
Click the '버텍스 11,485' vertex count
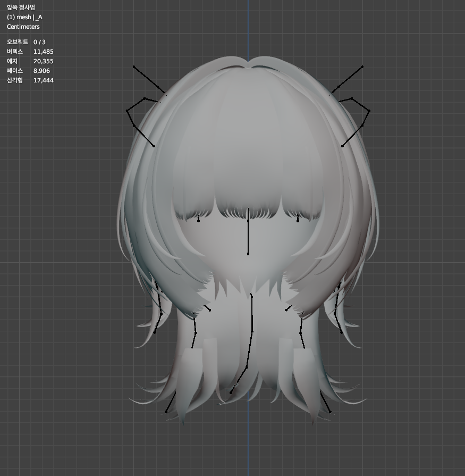(26, 52)
